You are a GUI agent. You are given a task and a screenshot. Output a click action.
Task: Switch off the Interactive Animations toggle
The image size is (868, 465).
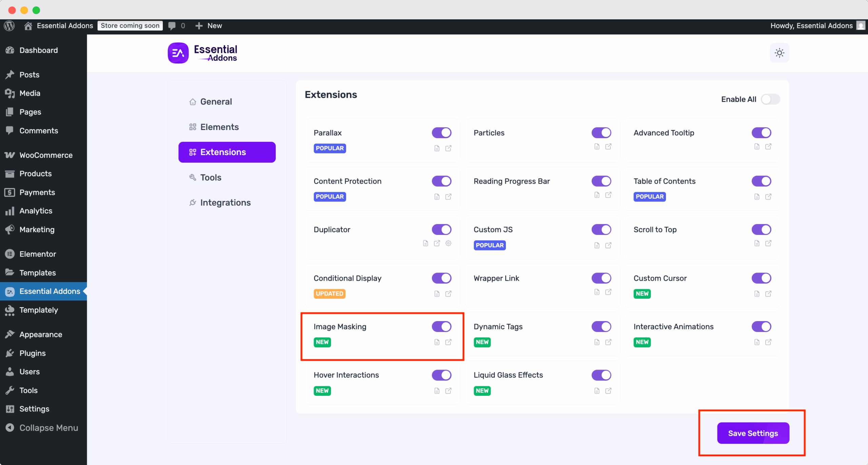click(761, 327)
